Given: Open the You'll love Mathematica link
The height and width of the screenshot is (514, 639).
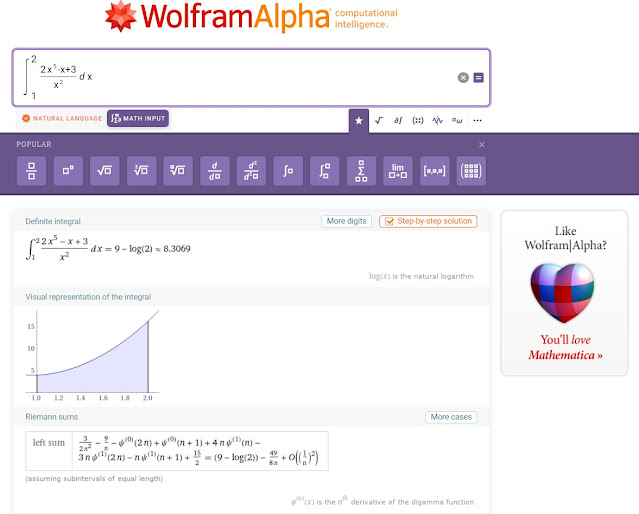Looking at the screenshot, I should point(565,347).
